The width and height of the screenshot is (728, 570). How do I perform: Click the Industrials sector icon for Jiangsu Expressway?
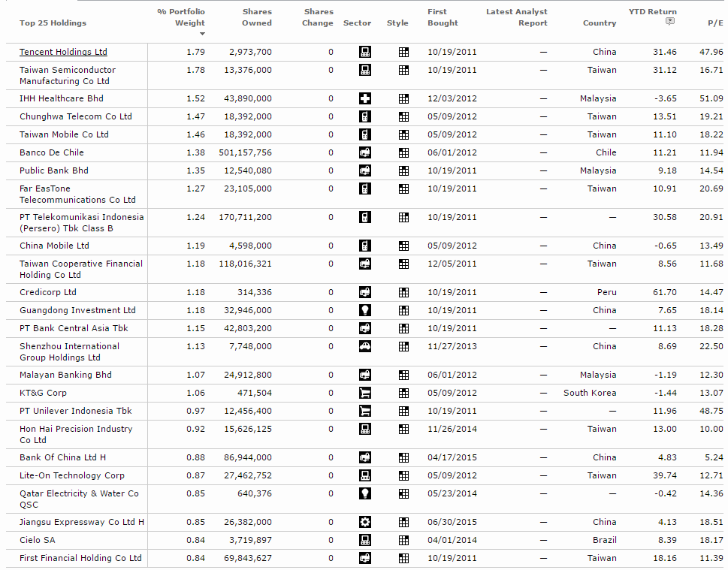(364, 522)
